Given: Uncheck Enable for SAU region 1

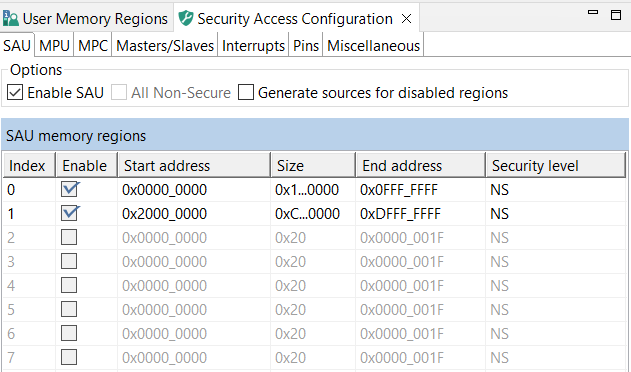Looking at the screenshot, I should coord(70,213).
